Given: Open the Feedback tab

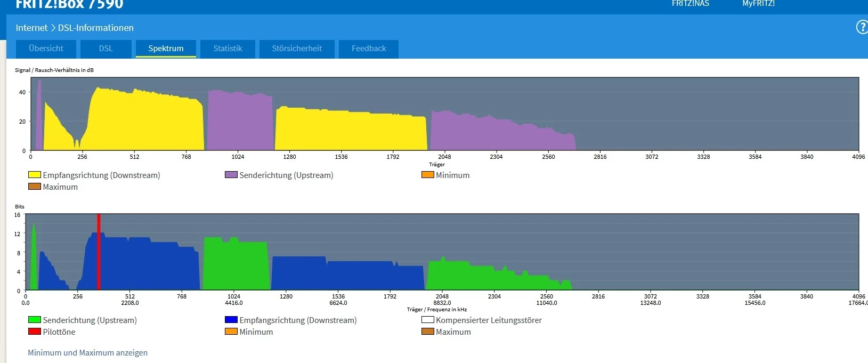Looking at the screenshot, I should (369, 49).
